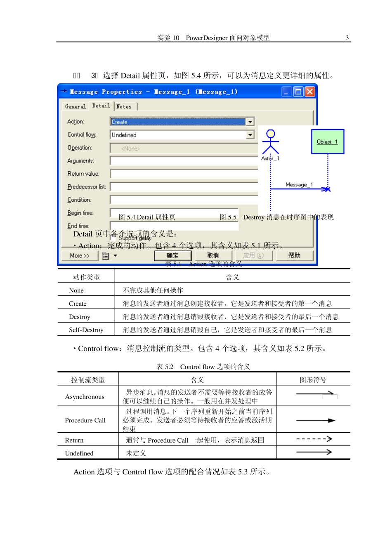
Task: Click the destroy X marker on lifeline
Action: [x=327, y=189]
